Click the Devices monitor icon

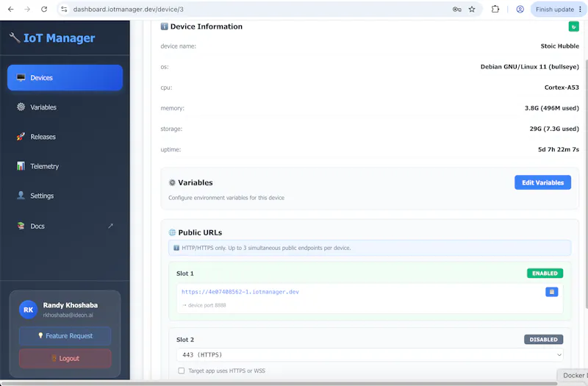coord(21,78)
